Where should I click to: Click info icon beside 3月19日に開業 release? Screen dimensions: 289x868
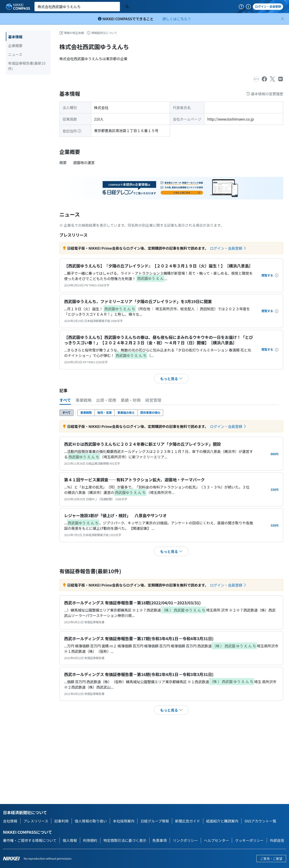(277, 311)
